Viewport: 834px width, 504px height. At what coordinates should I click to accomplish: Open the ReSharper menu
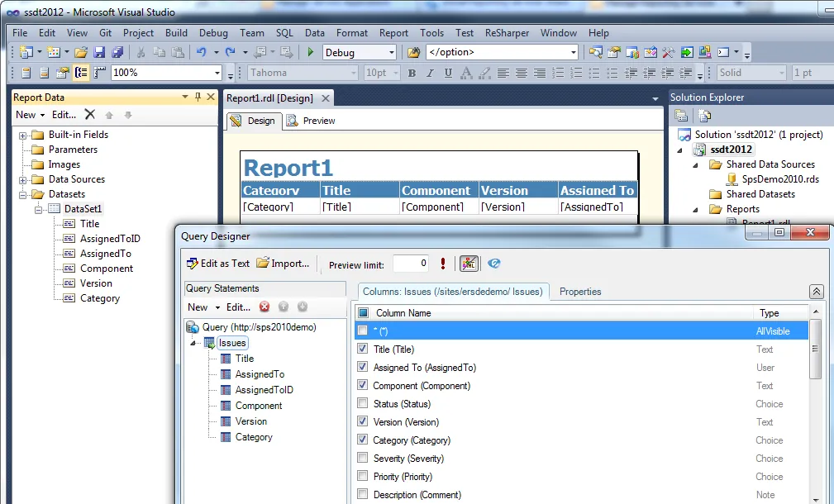(x=507, y=33)
